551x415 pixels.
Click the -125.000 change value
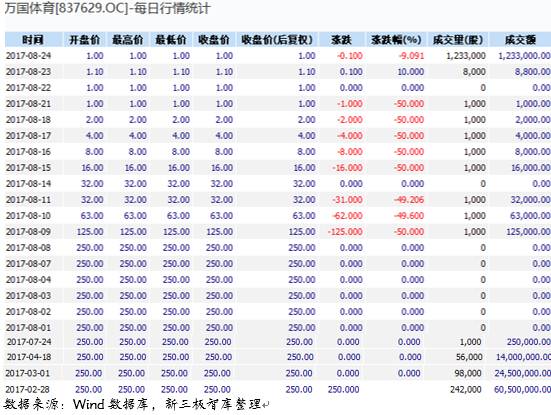click(345, 232)
